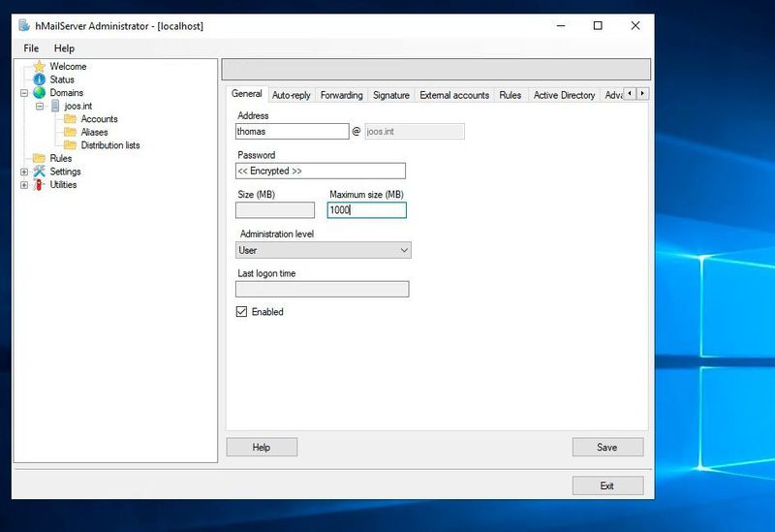Screen dimensions: 775x532
Task: Collapse the Domains tree node
Action: (x=24, y=93)
